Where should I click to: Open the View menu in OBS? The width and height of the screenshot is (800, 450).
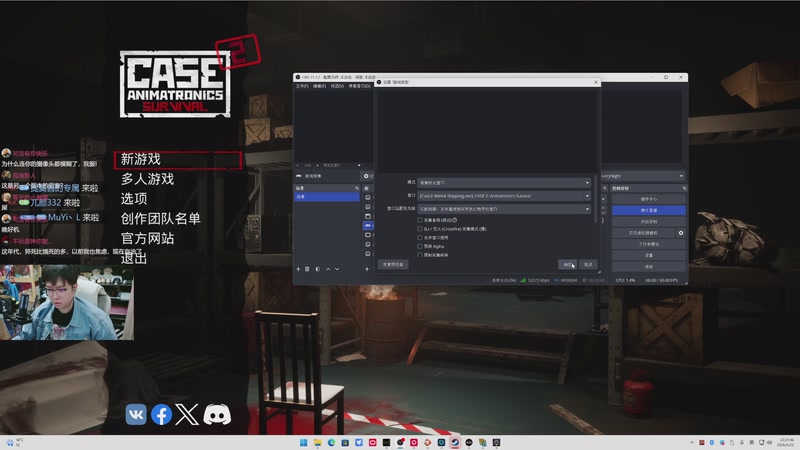337,86
